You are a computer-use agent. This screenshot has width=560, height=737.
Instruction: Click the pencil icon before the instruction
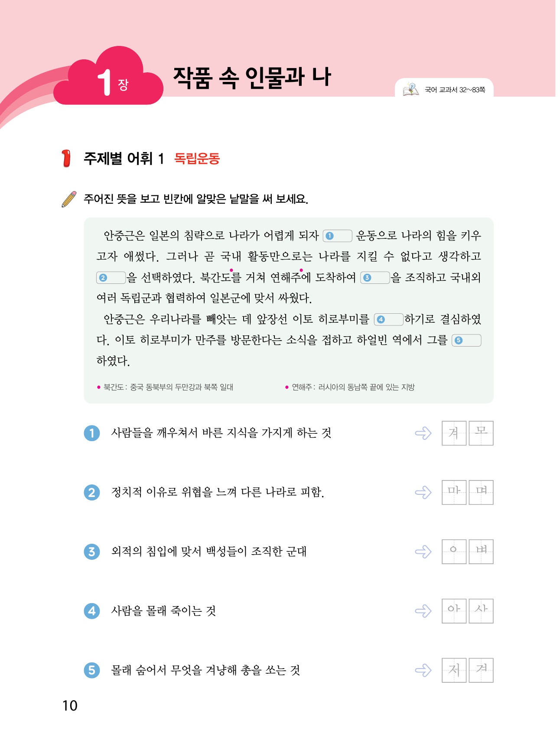pos(69,199)
